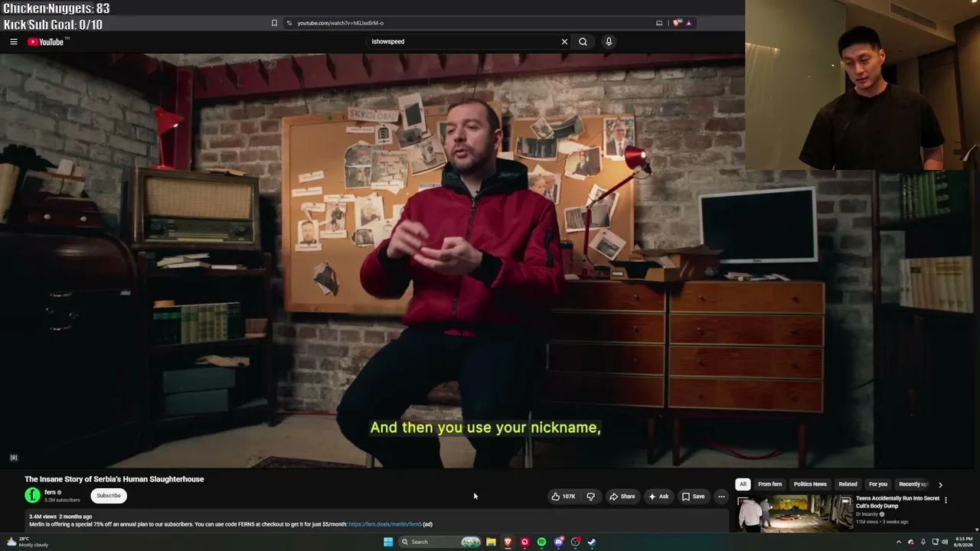Click the cast or picture-in-picture address bar icon
The height and width of the screenshot is (551, 980).
[x=659, y=23]
